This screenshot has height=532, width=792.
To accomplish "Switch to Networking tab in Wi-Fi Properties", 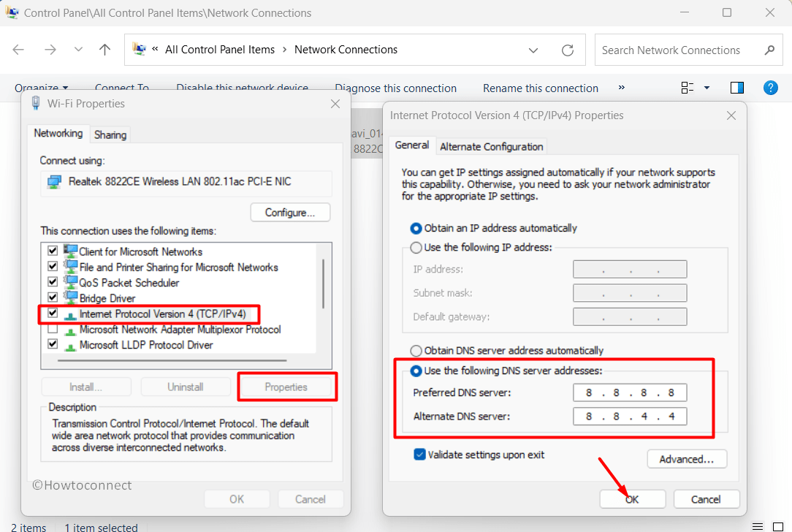I will coord(58,134).
